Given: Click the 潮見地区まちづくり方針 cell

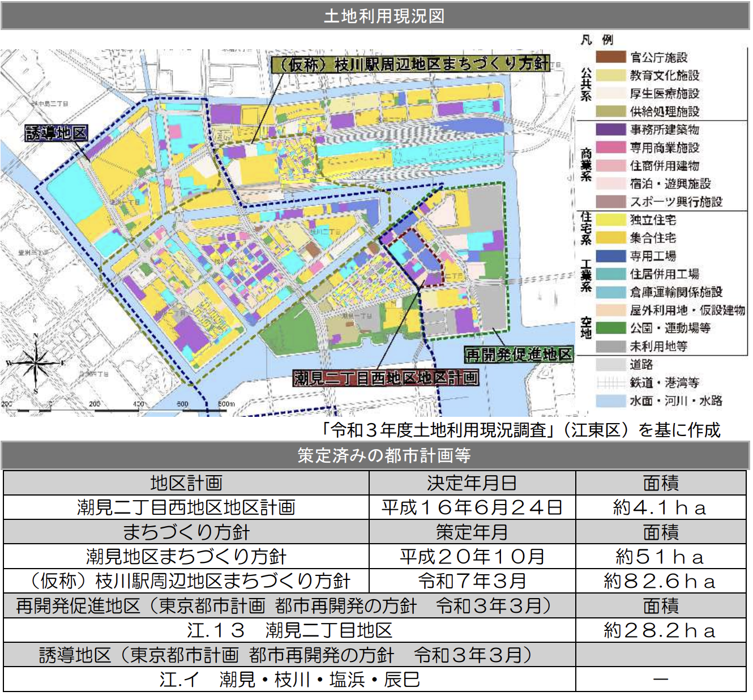Looking at the screenshot, I should [186, 556].
